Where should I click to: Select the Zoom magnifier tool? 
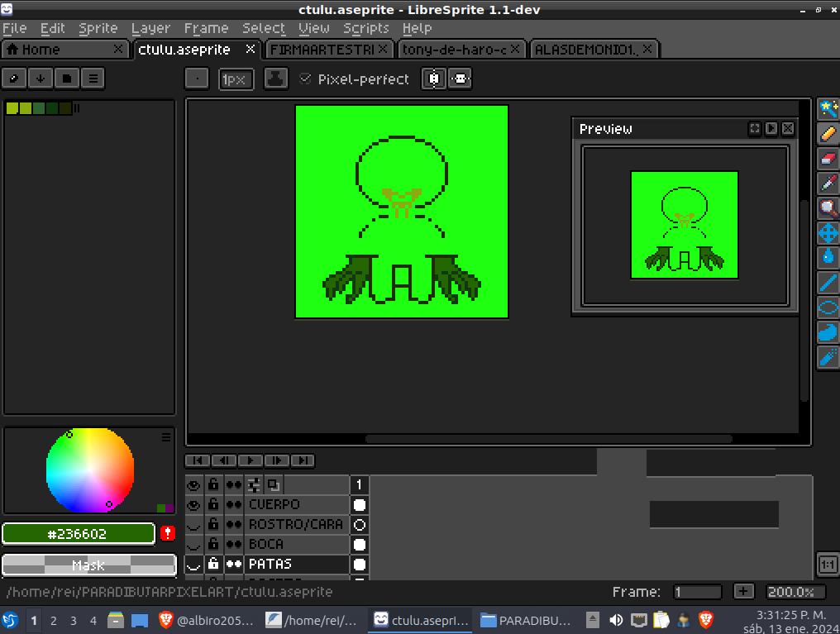coord(828,207)
